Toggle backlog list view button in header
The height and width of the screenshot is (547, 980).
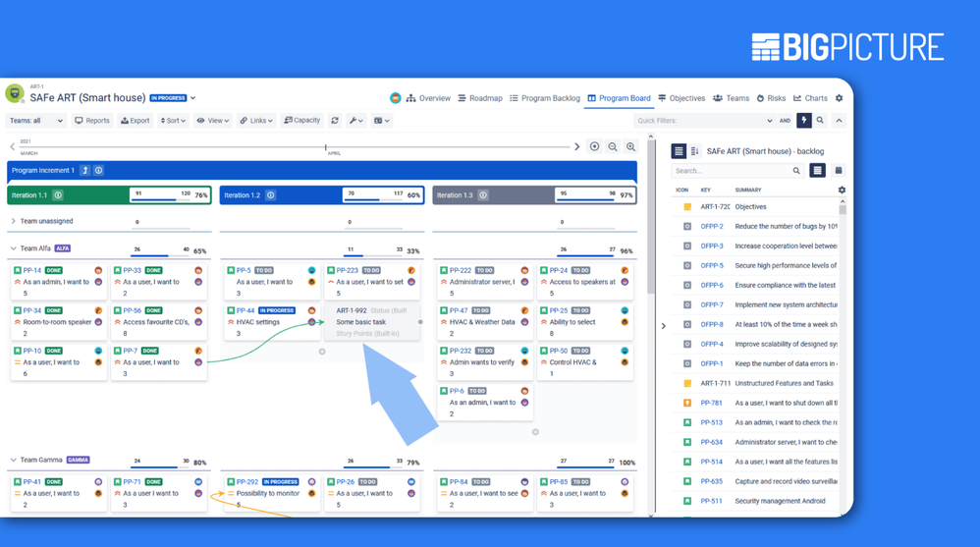pos(679,150)
